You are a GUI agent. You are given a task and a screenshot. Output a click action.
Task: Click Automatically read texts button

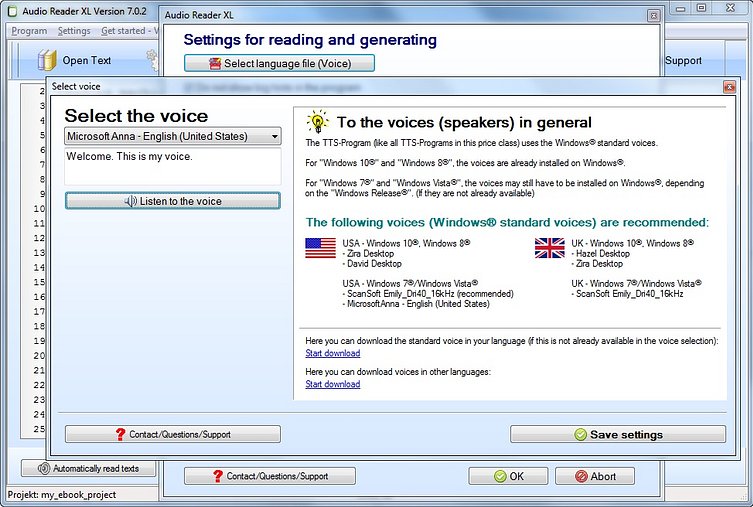88,469
